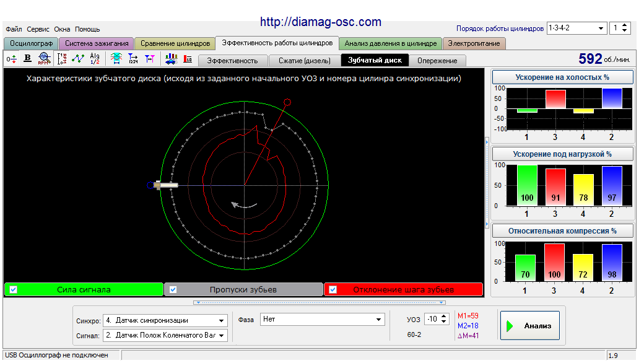
Task: Open the Файл menu
Action: [14, 29]
